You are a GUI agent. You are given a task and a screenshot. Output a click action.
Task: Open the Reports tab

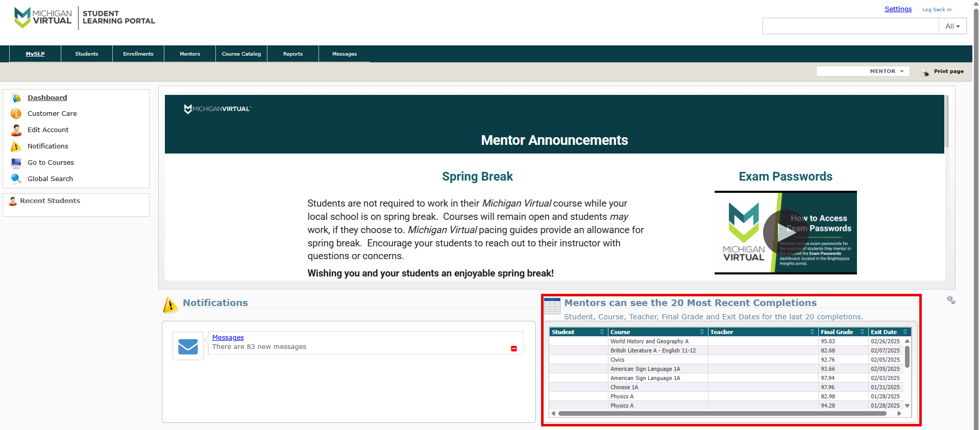coord(293,54)
